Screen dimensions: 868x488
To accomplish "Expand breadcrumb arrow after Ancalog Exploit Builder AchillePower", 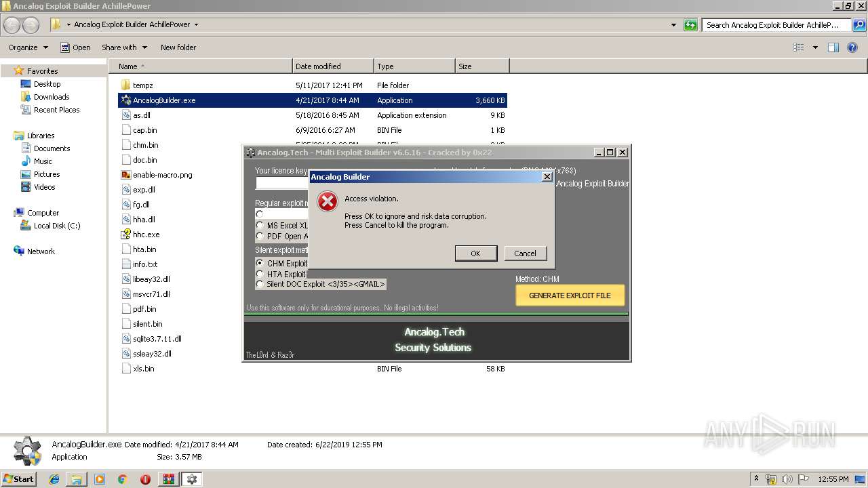I will click(196, 24).
